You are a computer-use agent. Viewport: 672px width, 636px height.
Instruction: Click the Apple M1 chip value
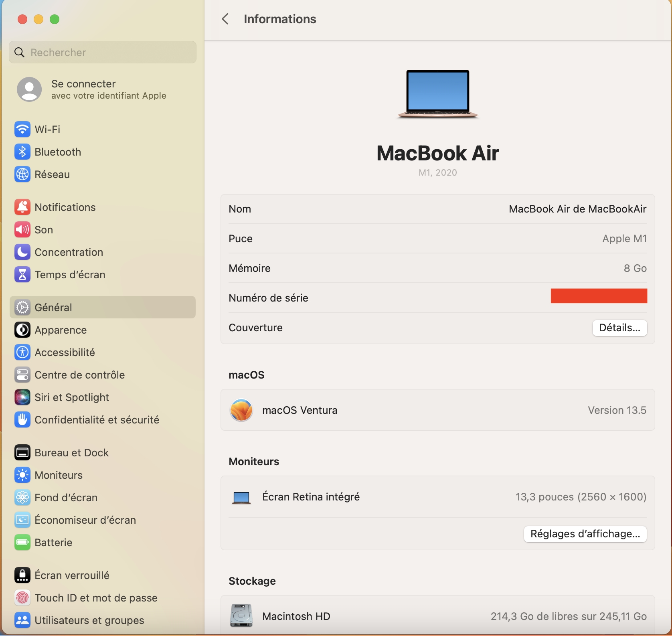[624, 239]
